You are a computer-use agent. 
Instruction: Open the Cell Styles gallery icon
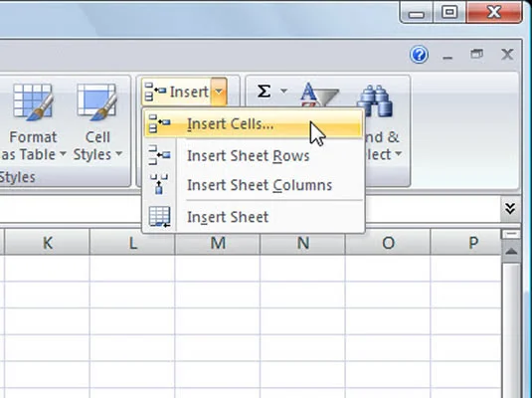[x=96, y=102]
